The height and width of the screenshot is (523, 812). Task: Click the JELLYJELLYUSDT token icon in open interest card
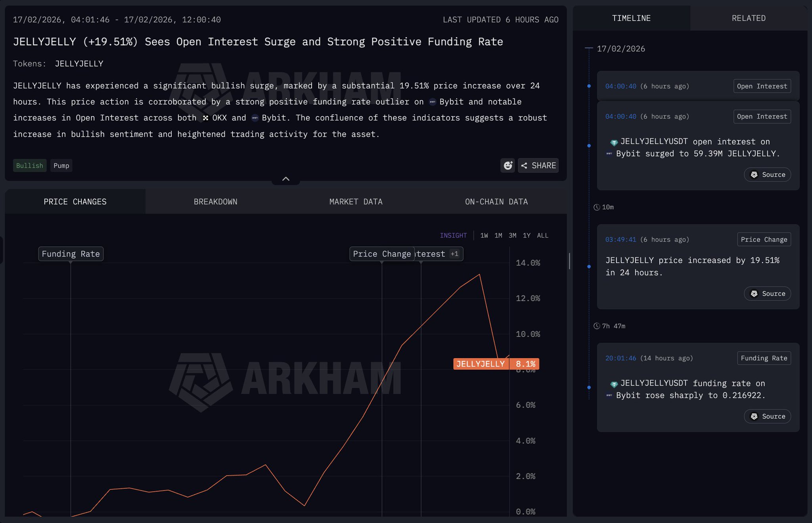[x=614, y=142]
